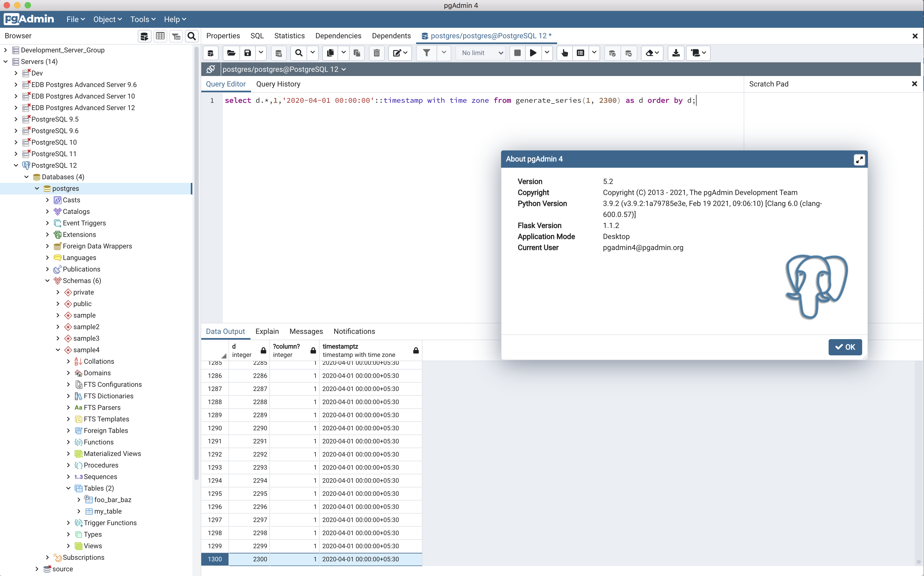This screenshot has width=924, height=576.
Task: Maximize the About pgAdmin 4 dialog
Action: point(859,160)
